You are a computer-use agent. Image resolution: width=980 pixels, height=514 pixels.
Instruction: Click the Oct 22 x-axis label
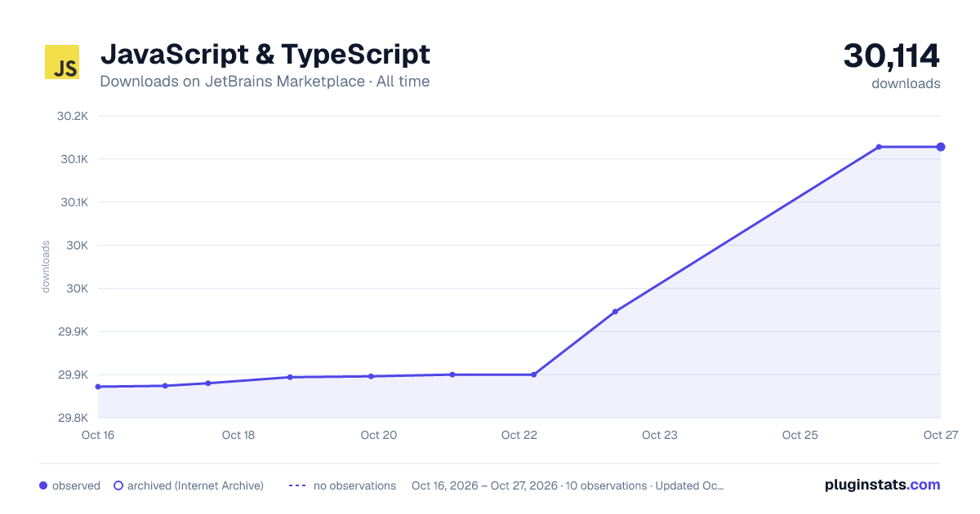coord(519,435)
